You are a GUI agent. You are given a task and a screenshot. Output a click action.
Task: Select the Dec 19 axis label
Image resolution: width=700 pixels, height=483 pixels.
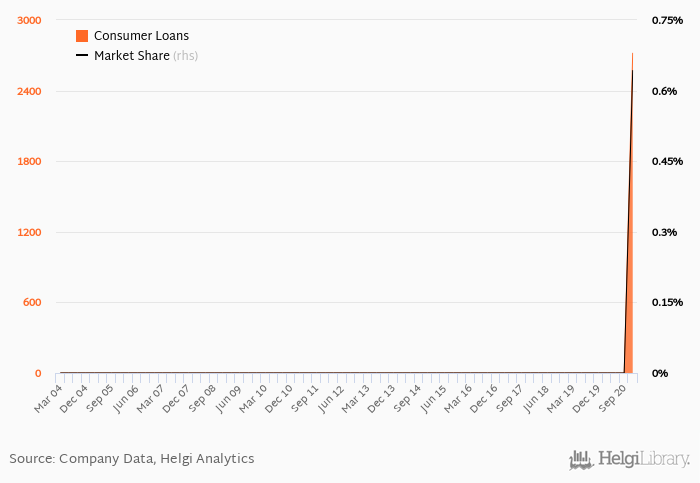click(x=586, y=399)
